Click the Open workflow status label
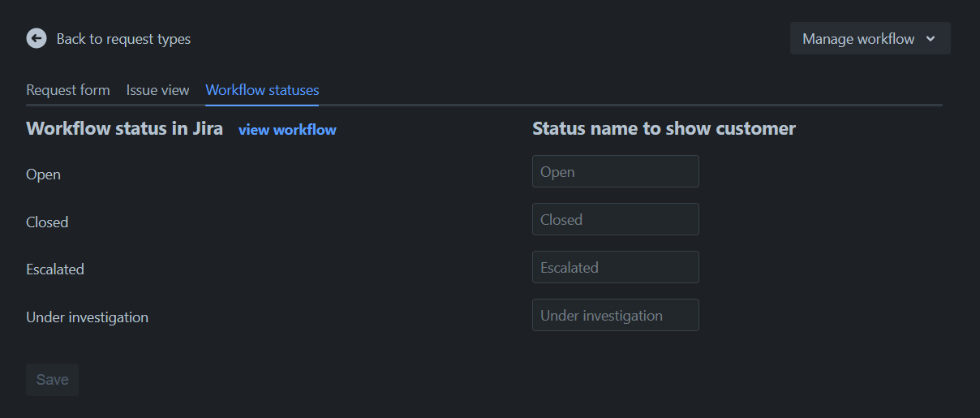The width and height of the screenshot is (980, 418). 44,175
